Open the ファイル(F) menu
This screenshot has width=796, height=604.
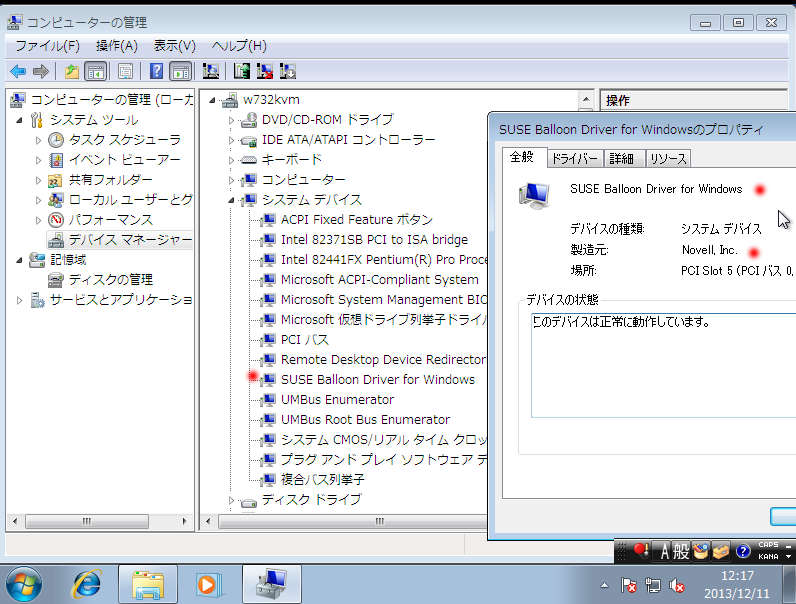47,46
